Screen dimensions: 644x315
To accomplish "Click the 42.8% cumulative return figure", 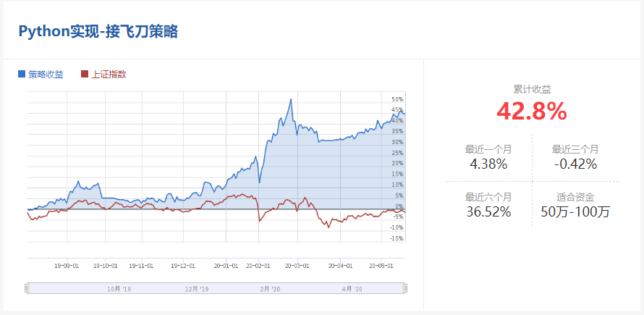I will 532,111.
